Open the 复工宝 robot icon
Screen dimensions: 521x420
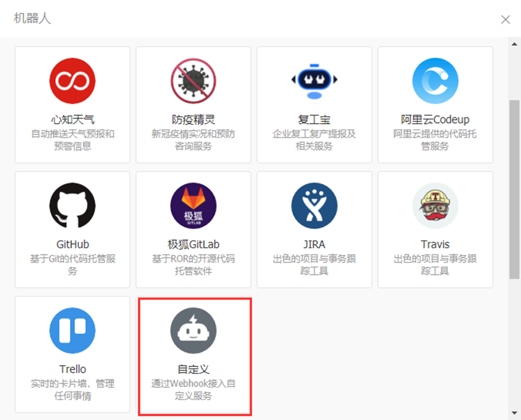tap(314, 81)
